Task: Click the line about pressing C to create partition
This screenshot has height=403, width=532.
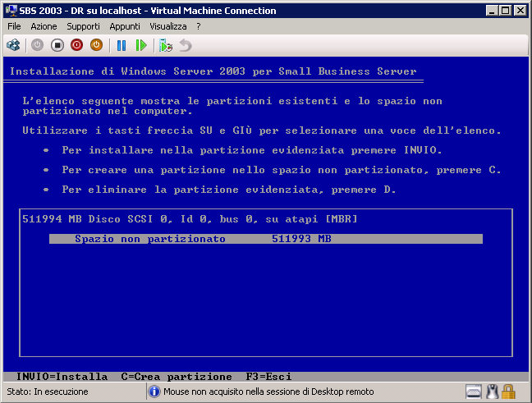Action: 282,170
